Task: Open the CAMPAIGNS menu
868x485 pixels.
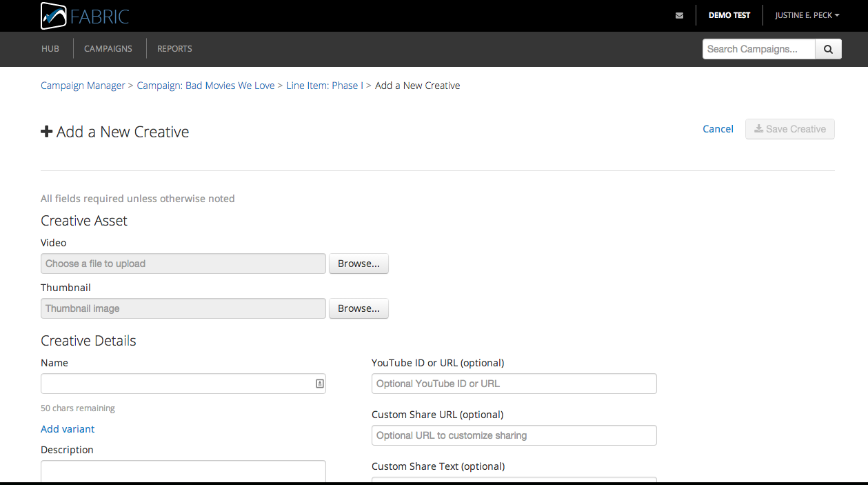Action: tap(108, 49)
